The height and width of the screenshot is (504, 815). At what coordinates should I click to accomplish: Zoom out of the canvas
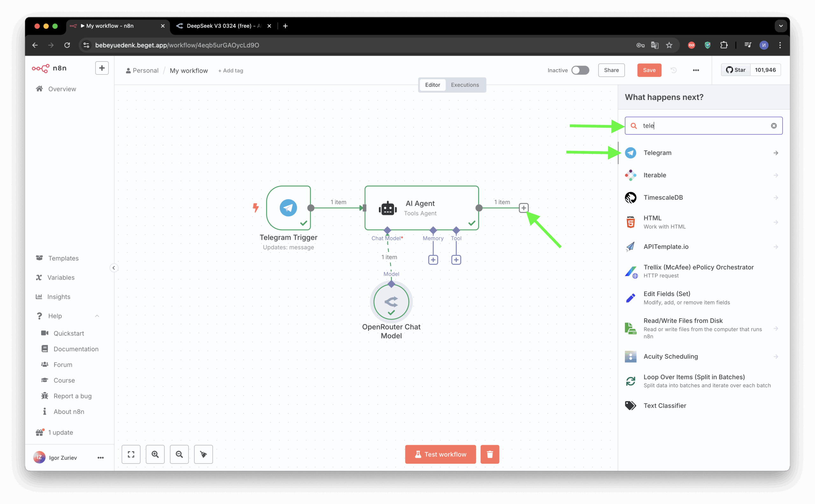179,454
